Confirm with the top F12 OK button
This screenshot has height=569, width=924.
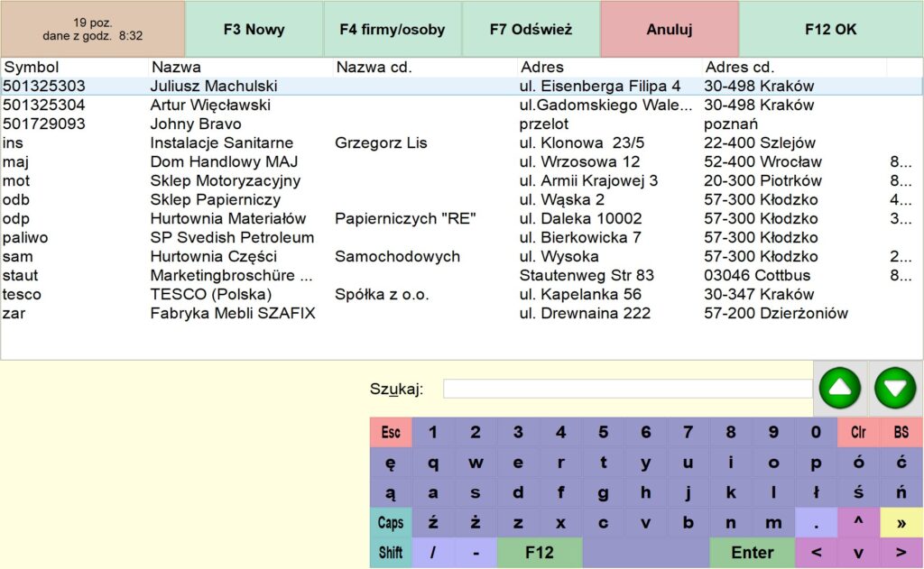(830, 30)
